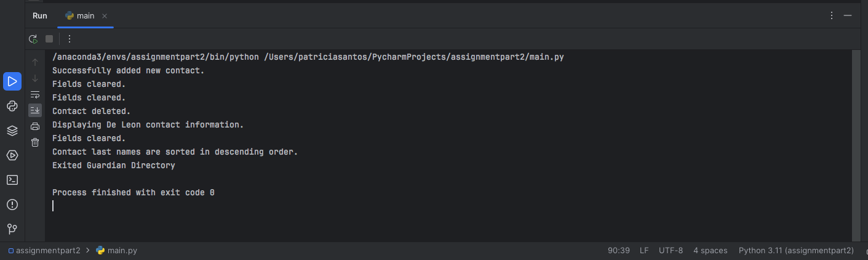The width and height of the screenshot is (868, 260).
Task: Open the Services tool window
Action: coord(12,155)
